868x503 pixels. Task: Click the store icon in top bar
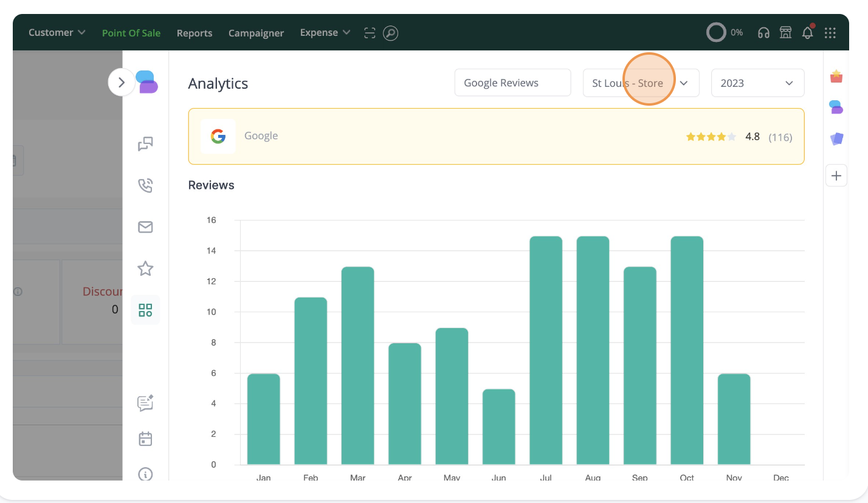785,33
